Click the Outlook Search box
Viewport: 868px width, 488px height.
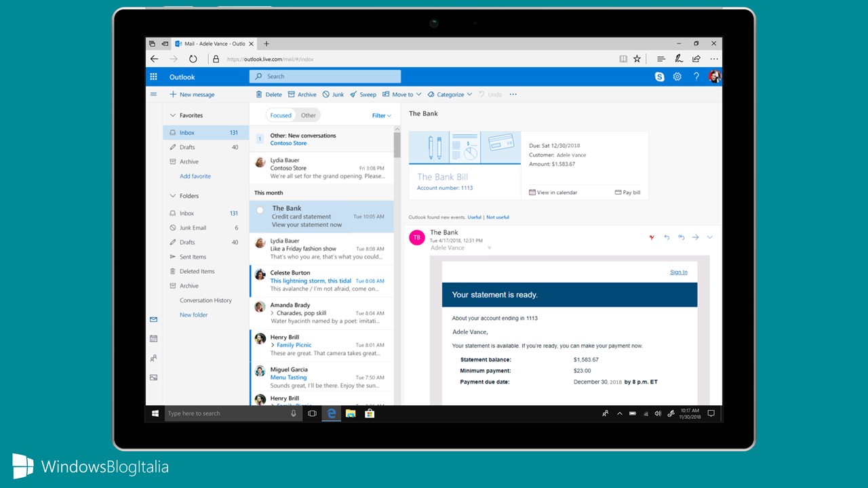(x=325, y=77)
